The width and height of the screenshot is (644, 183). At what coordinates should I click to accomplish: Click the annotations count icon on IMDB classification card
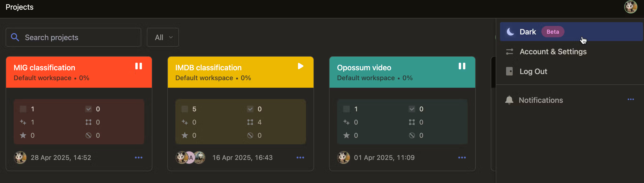(250, 122)
